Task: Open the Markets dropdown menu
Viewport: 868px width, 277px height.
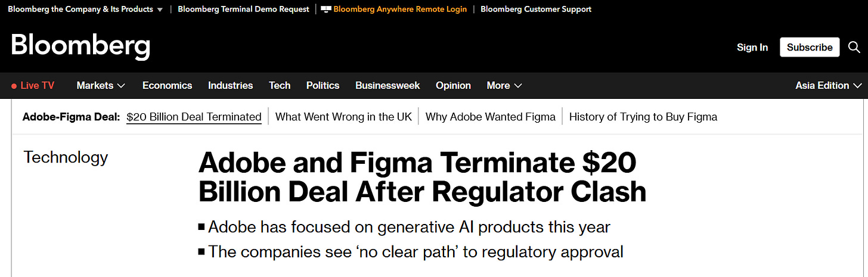Action: (101, 86)
